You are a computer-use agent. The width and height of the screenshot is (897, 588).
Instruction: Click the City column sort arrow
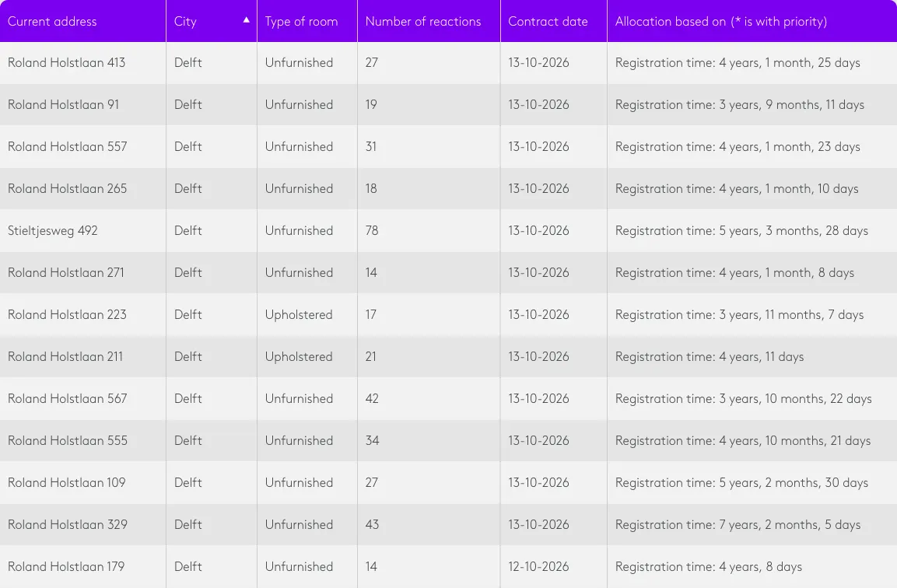tap(247, 20)
